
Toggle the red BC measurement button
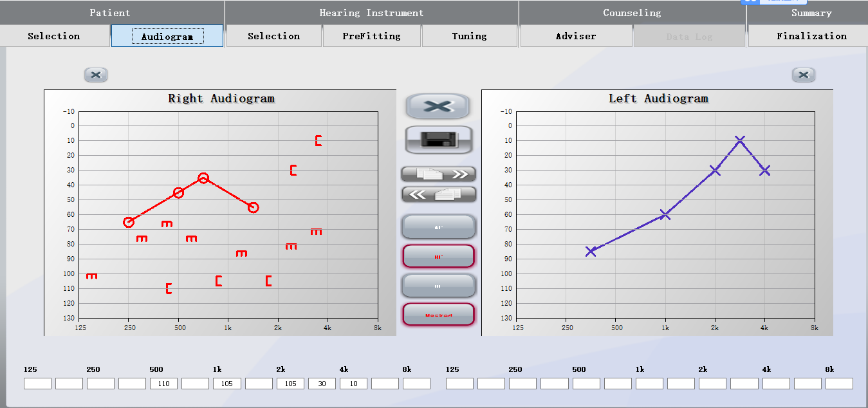click(438, 256)
